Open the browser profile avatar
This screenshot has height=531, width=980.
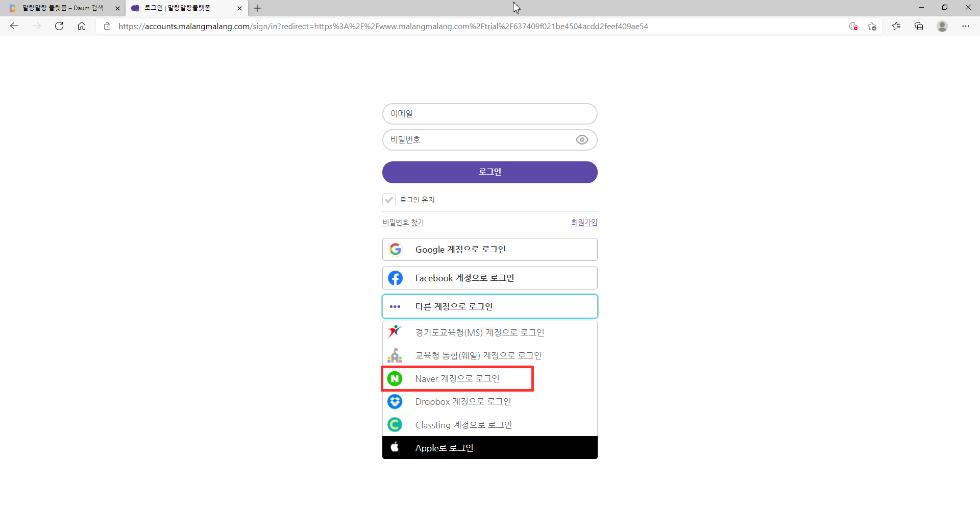(942, 26)
